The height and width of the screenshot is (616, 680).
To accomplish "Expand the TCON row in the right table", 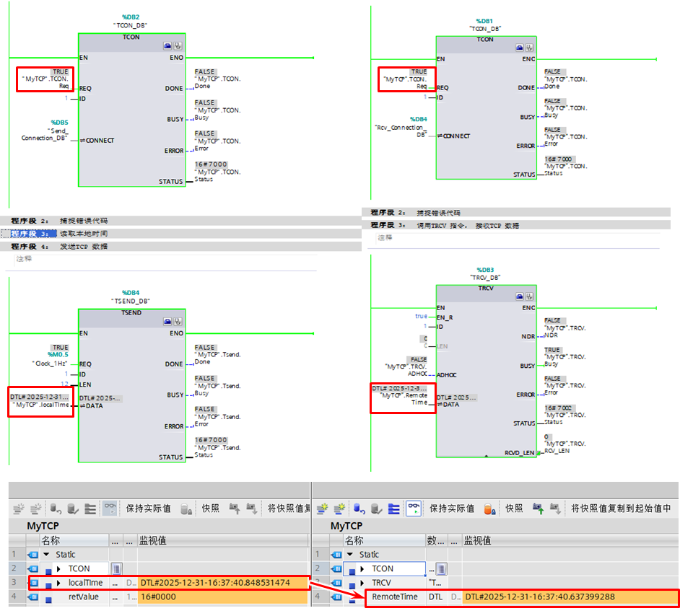I will (362, 569).
